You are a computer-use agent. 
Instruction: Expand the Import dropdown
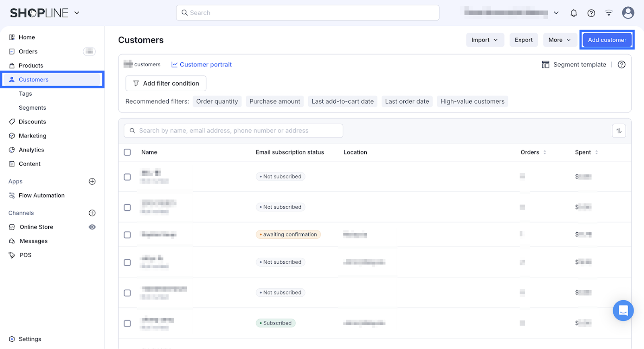click(485, 40)
